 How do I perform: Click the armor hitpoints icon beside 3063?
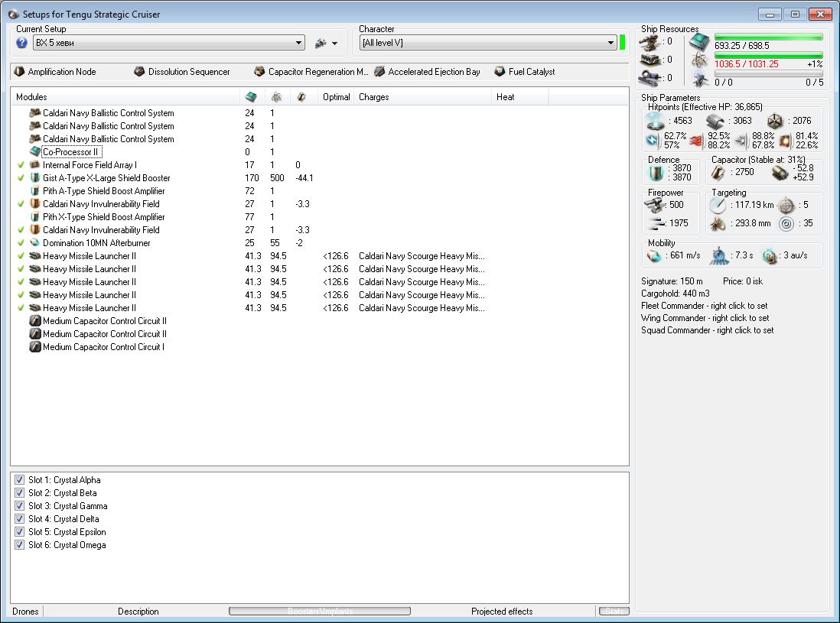(715, 122)
